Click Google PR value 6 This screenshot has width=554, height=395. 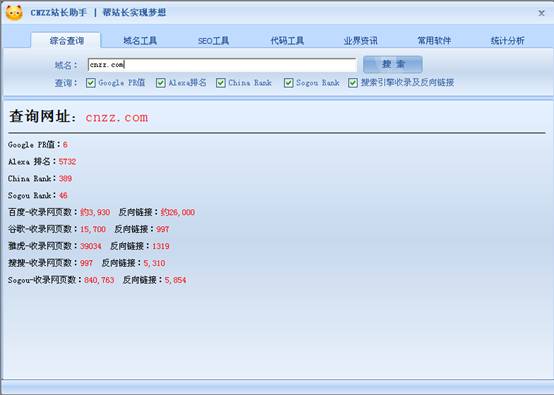tap(65, 145)
